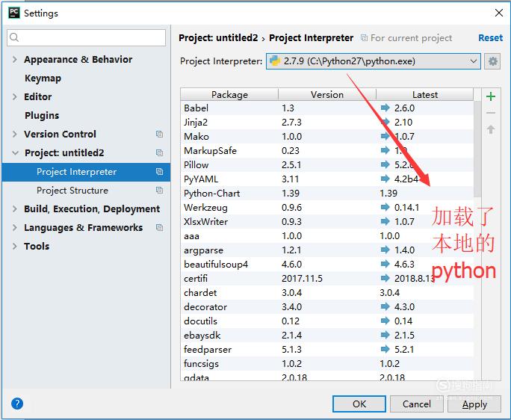
Task: Click the copy icon beside Languages & Frameworks
Action: (159, 227)
